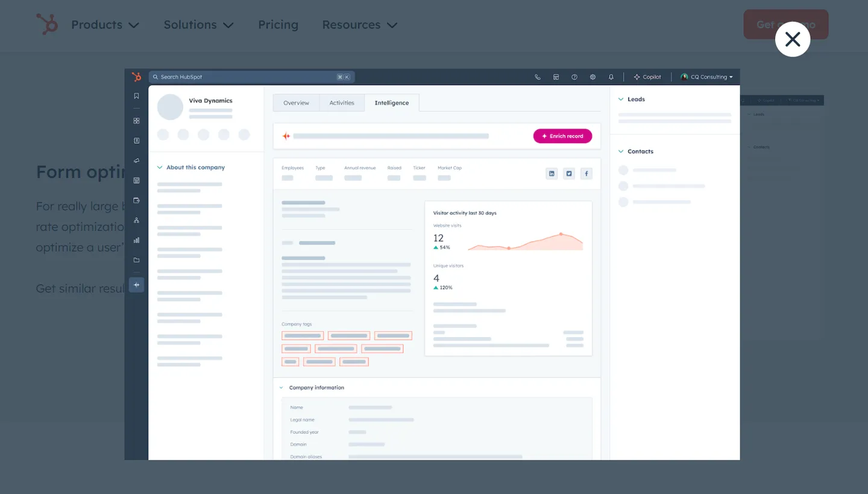Open the Library folder sidebar icon
The width and height of the screenshot is (868, 494).
[x=136, y=260]
